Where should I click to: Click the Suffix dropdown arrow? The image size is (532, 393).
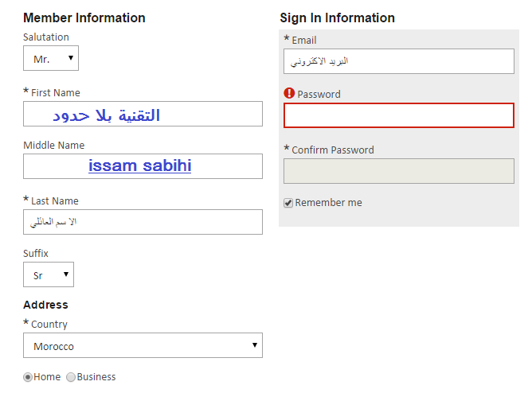pyautogui.click(x=66, y=274)
